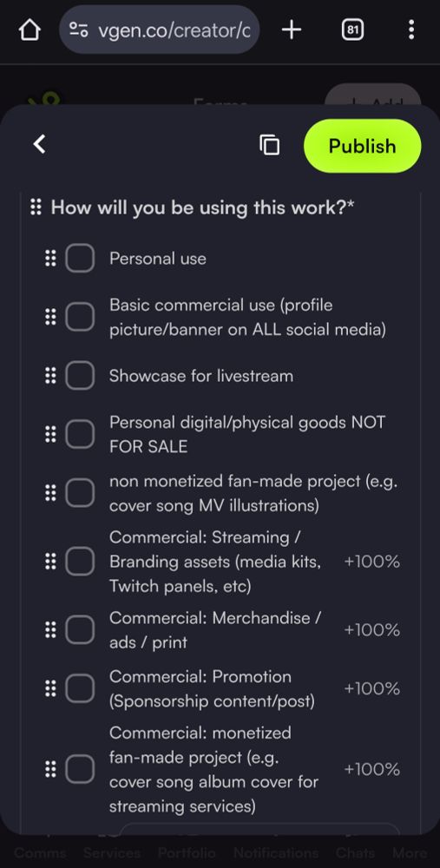Open a new browser tab with plus icon
The width and height of the screenshot is (440, 868).
click(292, 30)
